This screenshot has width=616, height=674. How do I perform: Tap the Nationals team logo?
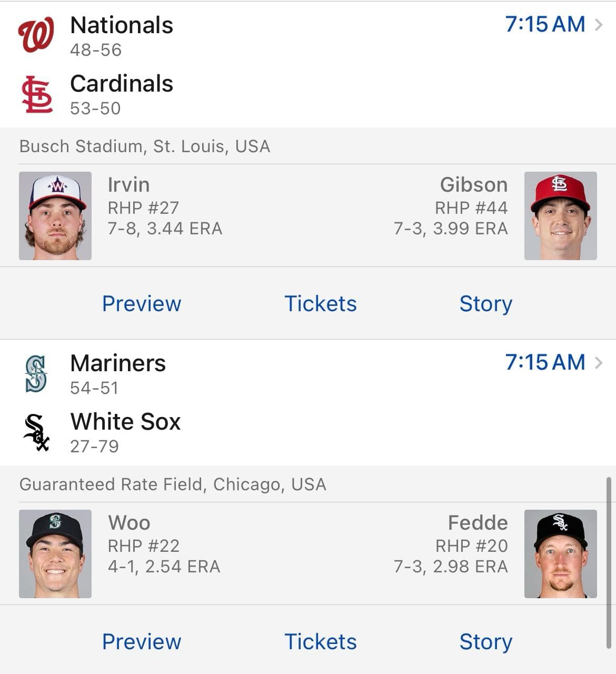(36, 35)
